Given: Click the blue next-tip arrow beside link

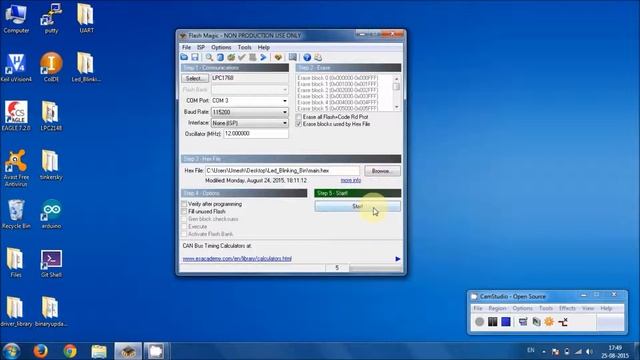Looking at the screenshot, I should 398,259.
